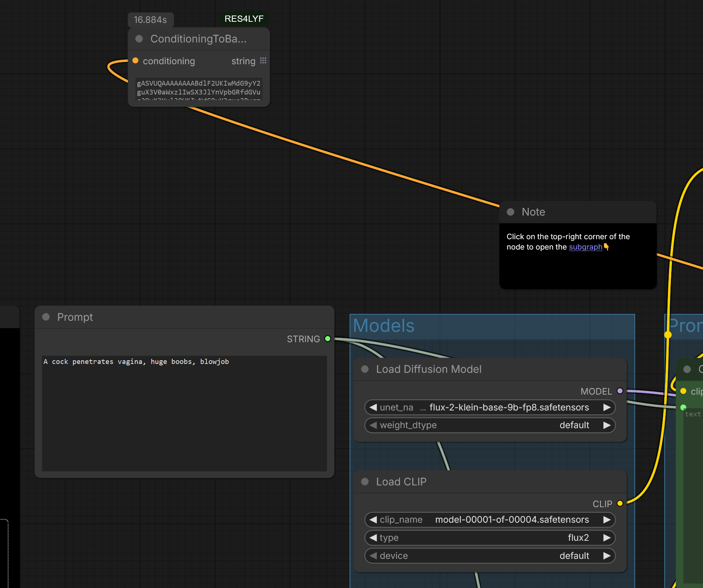Click the yellow link reroute dot
This screenshot has width=703, height=588.
point(668,335)
